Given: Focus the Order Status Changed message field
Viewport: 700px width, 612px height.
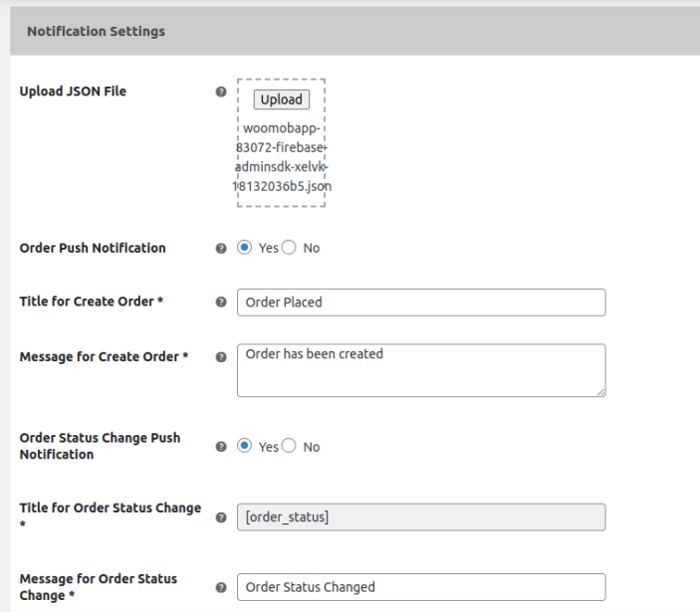Looking at the screenshot, I should tap(420, 587).
